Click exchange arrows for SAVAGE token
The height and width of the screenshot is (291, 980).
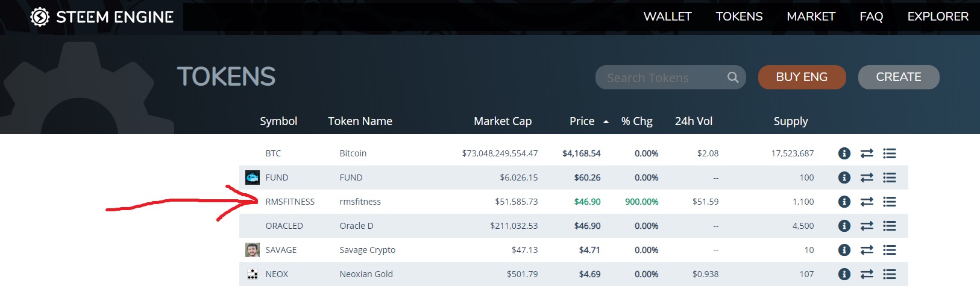pos(867,250)
